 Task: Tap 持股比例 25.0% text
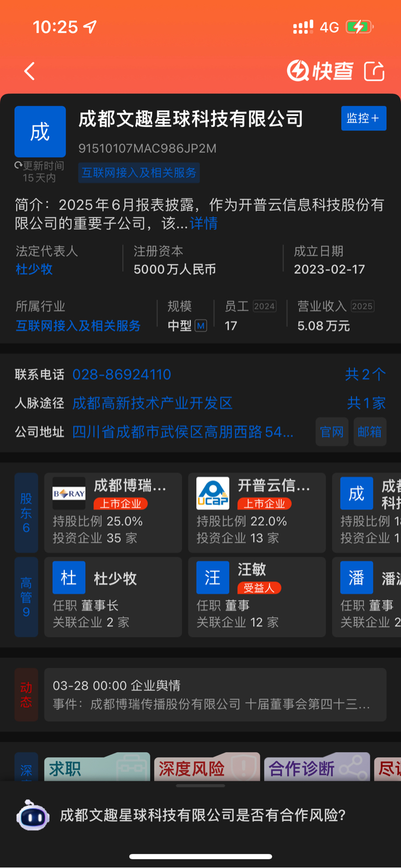(x=98, y=521)
